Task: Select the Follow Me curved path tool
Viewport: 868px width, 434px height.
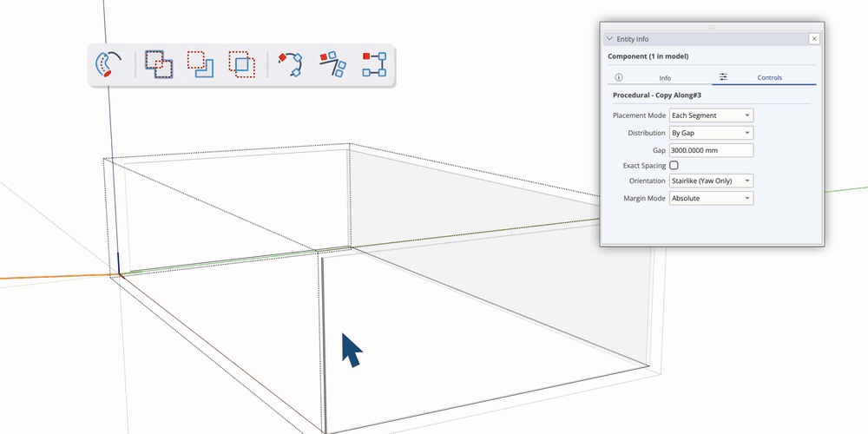Action: pos(108,64)
